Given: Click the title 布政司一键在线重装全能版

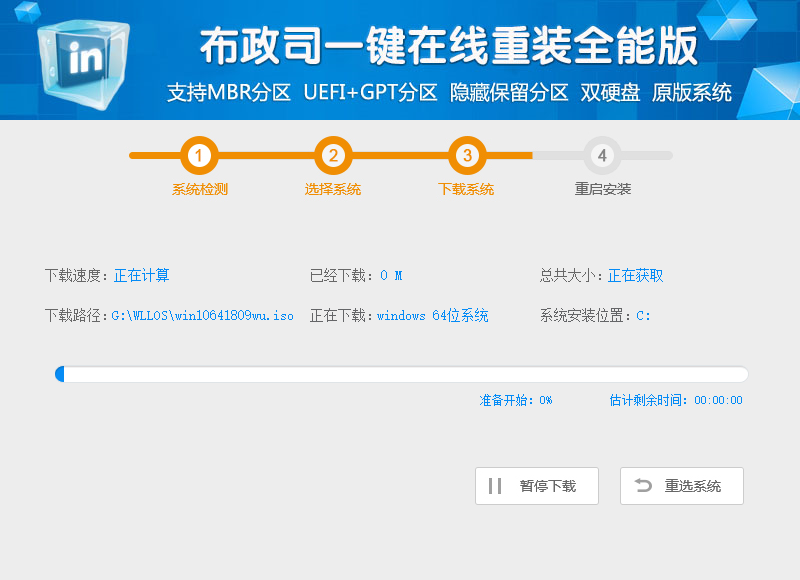Looking at the screenshot, I should 448,46.
